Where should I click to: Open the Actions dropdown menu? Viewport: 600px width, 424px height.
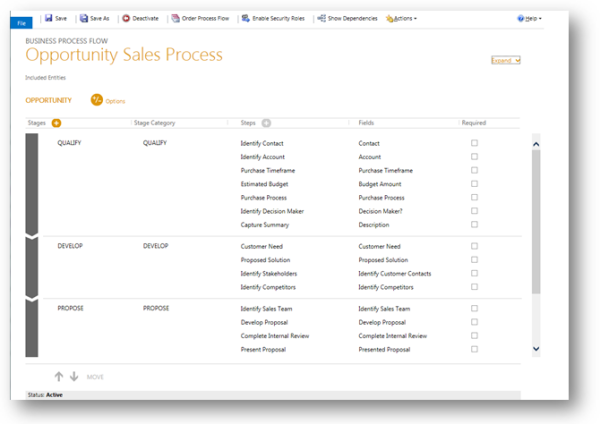pyautogui.click(x=405, y=18)
